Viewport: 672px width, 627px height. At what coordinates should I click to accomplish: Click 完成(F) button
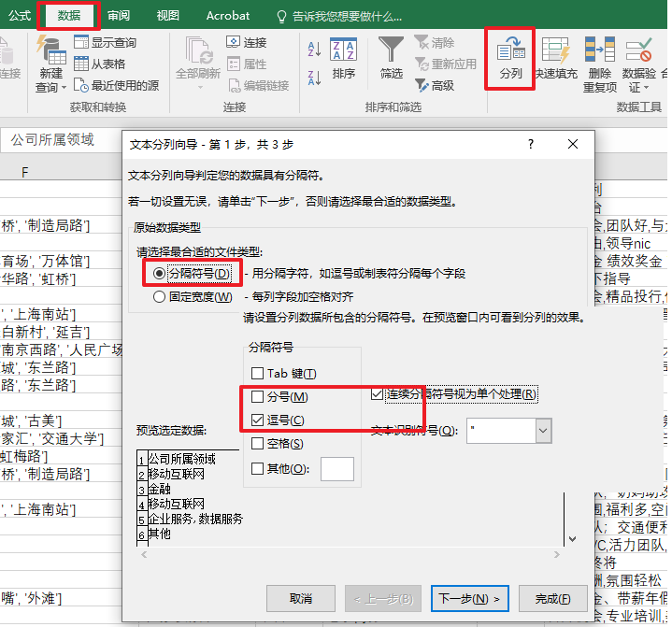click(x=553, y=599)
